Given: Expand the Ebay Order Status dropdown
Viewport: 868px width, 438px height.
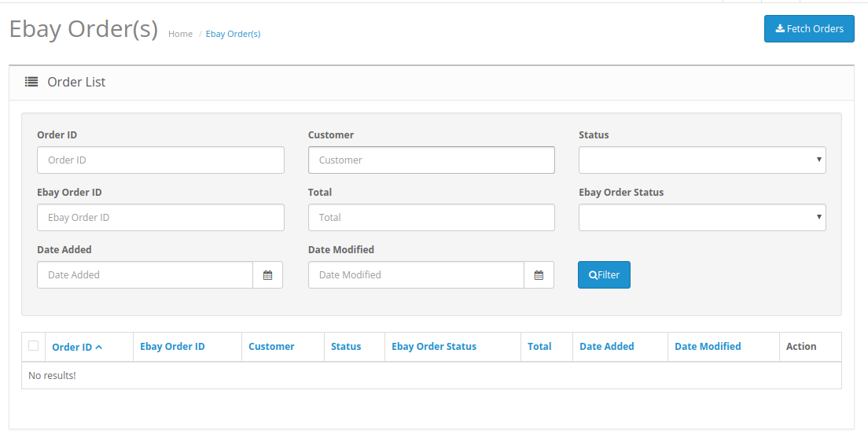Looking at the screenshot, I should point(701,217).
